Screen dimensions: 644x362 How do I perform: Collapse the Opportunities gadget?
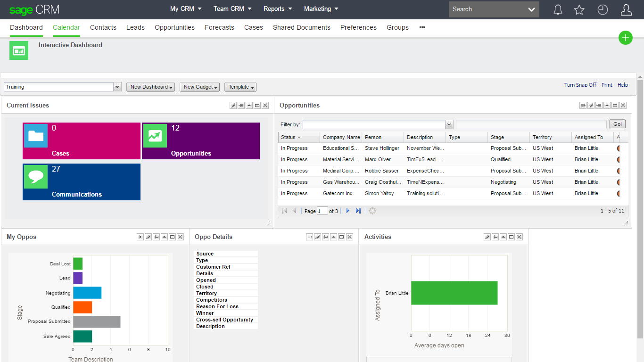[607, 105]
